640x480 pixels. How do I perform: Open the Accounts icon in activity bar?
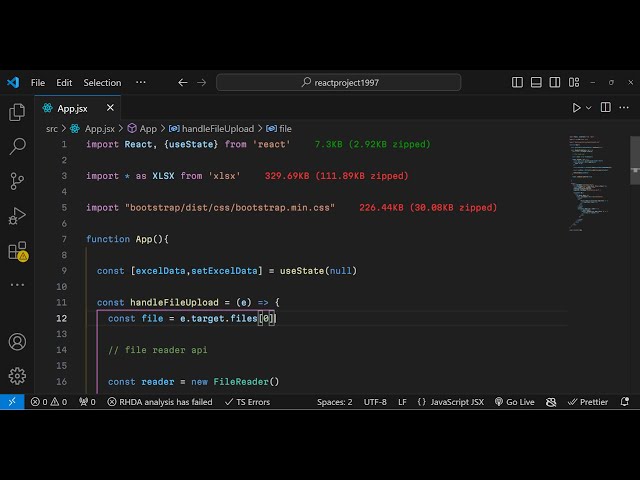click(x=17, y=342)
